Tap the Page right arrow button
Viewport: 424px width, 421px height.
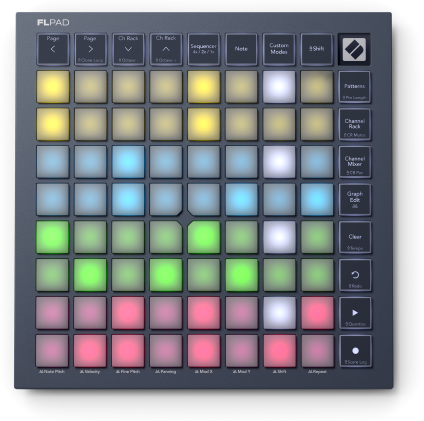[90, 49]
